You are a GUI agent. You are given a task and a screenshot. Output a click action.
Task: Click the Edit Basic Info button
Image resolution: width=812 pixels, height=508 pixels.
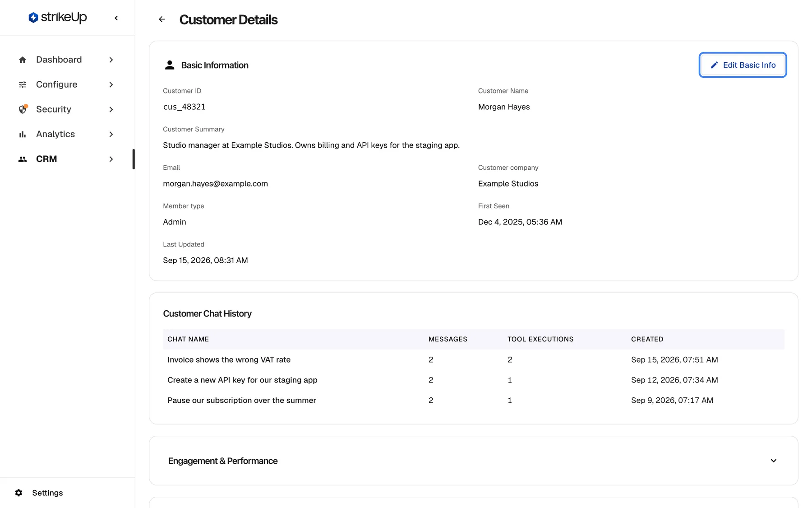click(x=743, y=65)
